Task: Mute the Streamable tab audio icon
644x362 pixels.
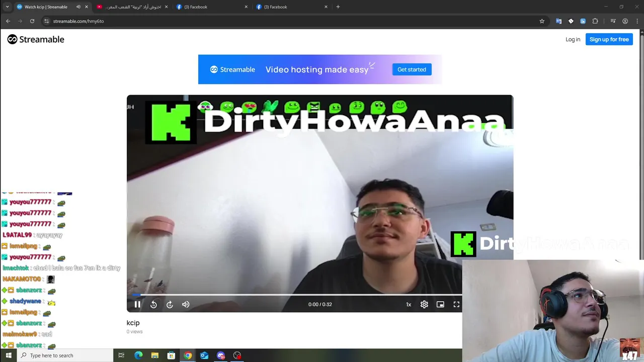Action: 78,7
